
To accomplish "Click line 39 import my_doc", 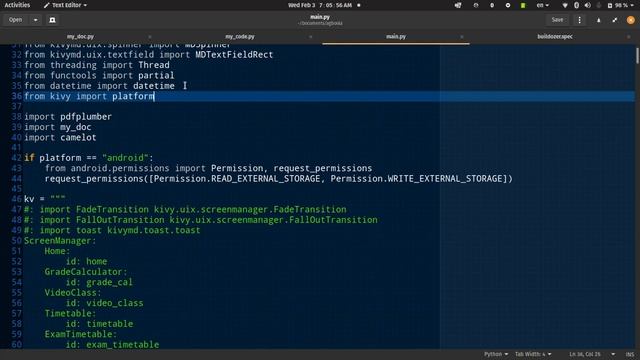I will (x=58, y=127).
